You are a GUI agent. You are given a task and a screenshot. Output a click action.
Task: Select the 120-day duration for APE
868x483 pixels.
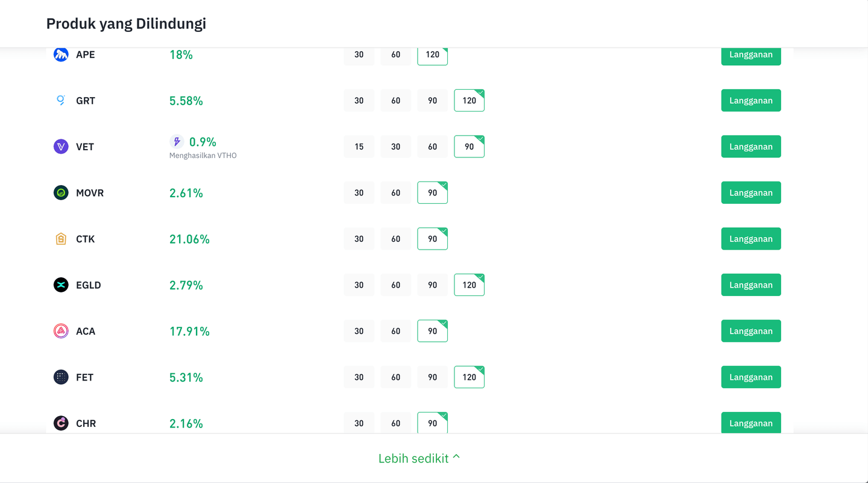(432, 54)
